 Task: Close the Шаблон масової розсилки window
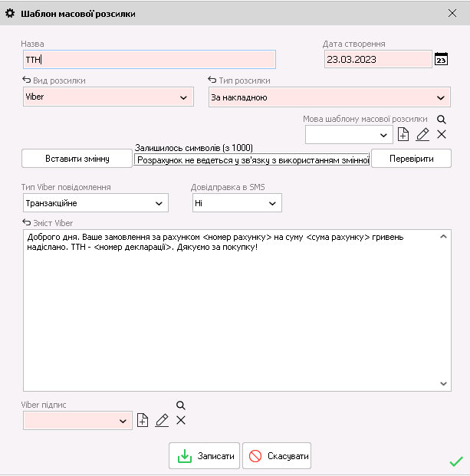pos(452,13)
